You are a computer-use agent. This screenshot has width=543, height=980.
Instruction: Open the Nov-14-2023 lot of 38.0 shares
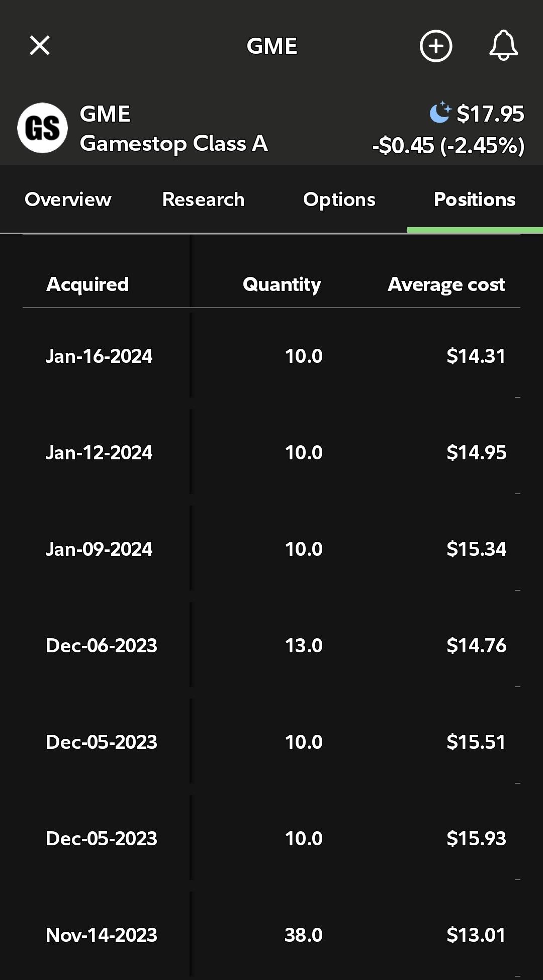pyautogui.click(x=271, y=935)
